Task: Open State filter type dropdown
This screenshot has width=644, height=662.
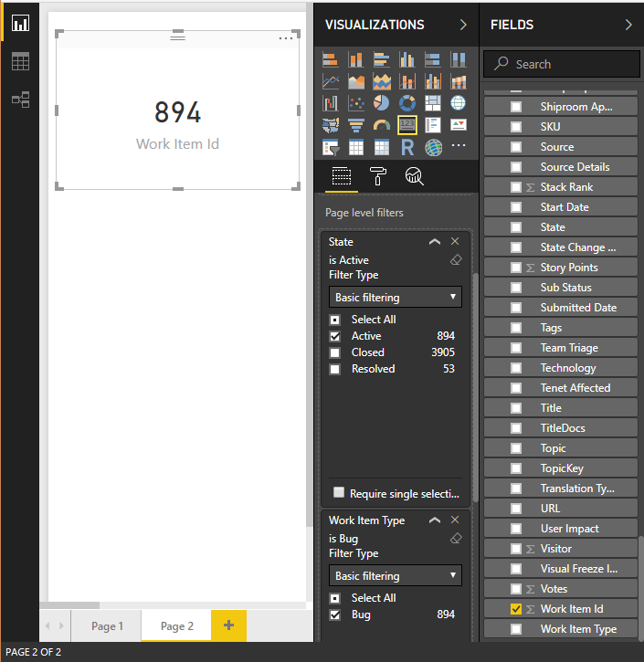Action: point(395,297)
